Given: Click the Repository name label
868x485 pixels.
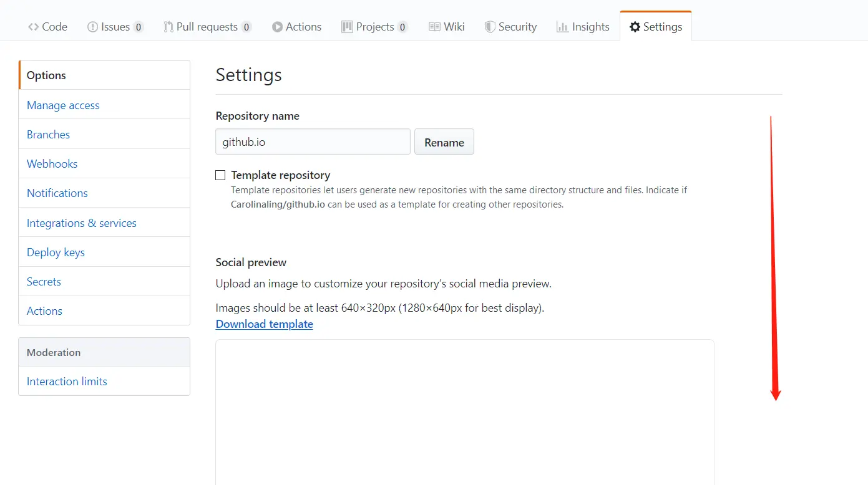Looking at the screenshot, I should (258, 116).
